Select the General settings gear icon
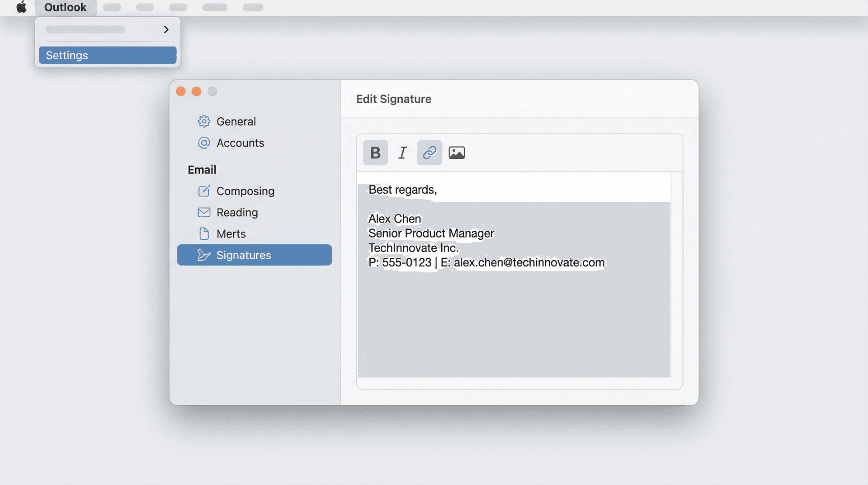The height and width of the screenshot is (485, 868). [204, 121]
